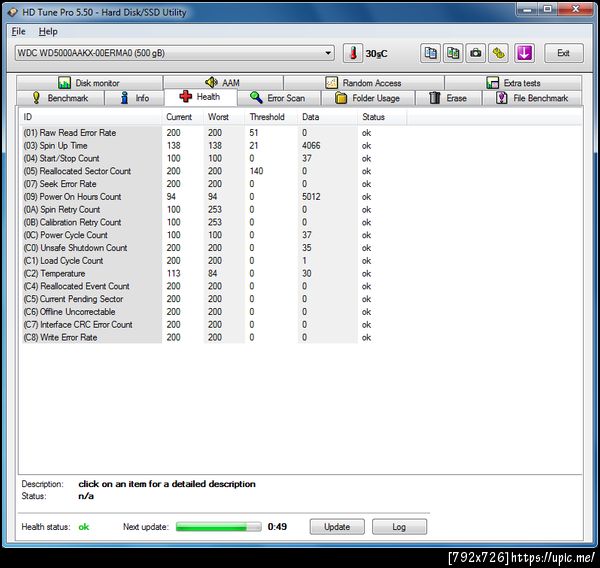Click the Next update progress bar
The height and width of the screenshot is (568, 600).
tap(218, 527)
